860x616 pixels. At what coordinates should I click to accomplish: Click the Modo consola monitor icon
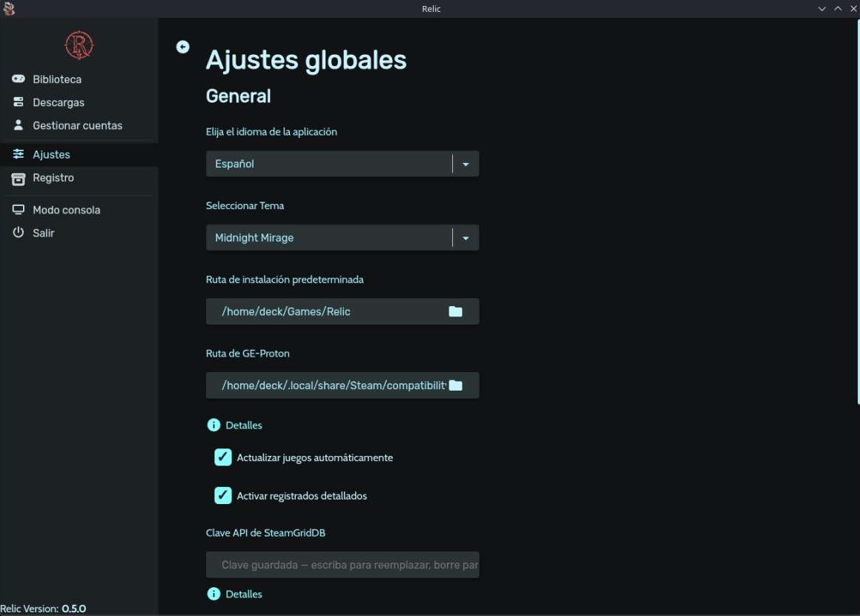[18, 210]
